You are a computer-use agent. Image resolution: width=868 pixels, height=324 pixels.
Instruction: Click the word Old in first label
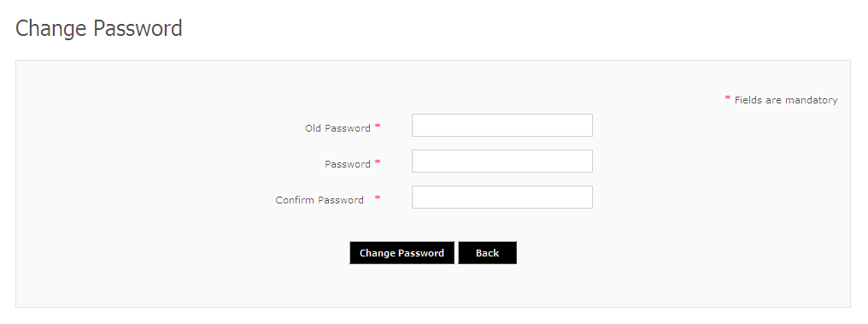click(x=313, y=128)
